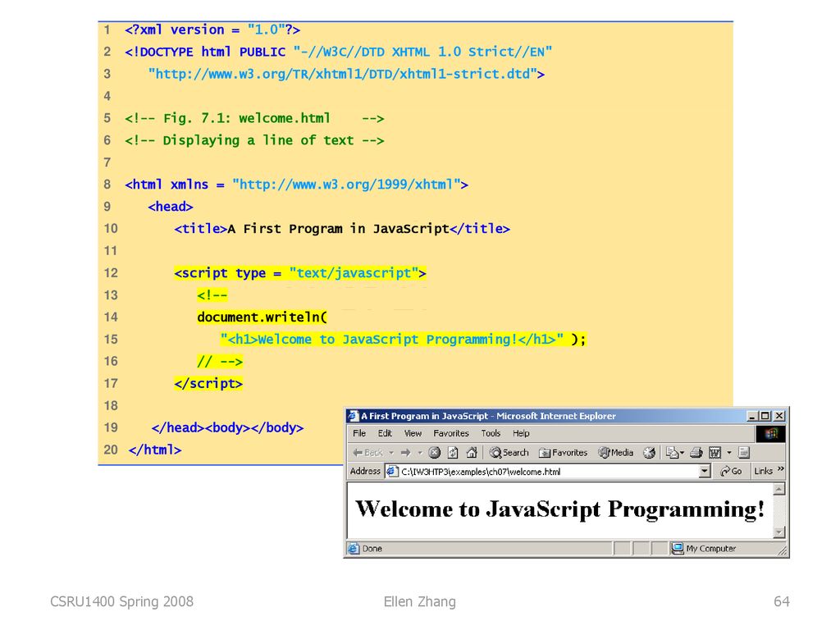
Task: Click the <?xml version line
Action: coord(212,30)
